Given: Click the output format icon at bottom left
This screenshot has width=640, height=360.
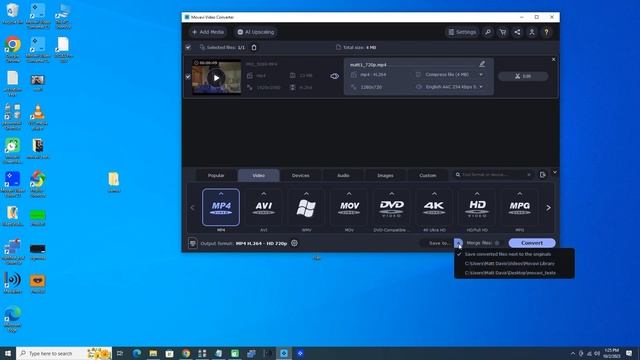Looking at the screenshot, I should pyautogui.click(x=193, y=243).
